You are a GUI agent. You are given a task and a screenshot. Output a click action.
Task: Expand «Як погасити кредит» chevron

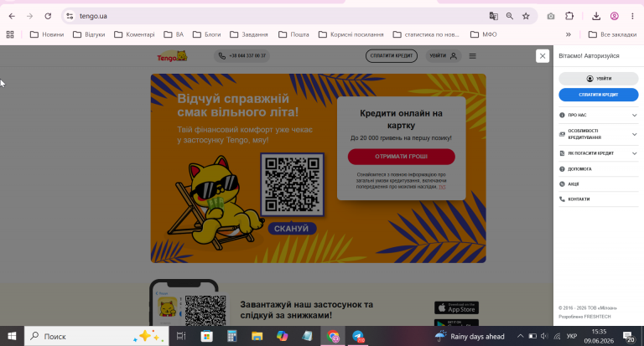click(x=635, y=153)
